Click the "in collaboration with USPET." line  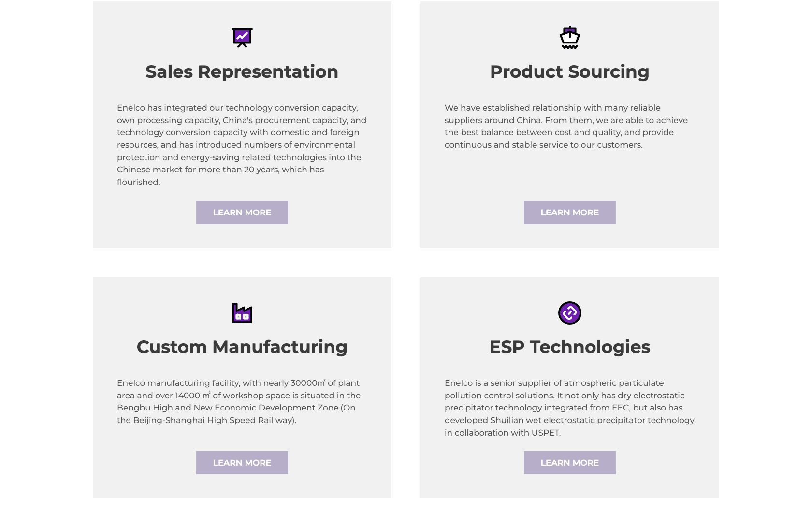502,433
